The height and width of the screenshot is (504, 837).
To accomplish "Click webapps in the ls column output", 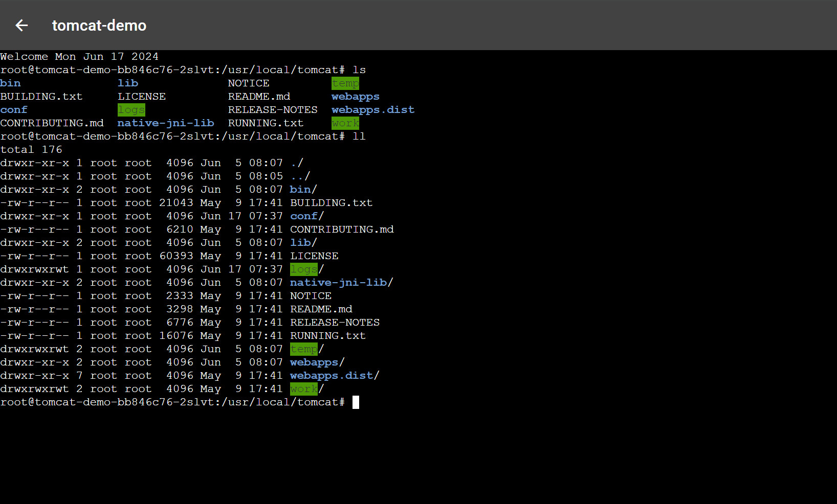I will [356, 97].
